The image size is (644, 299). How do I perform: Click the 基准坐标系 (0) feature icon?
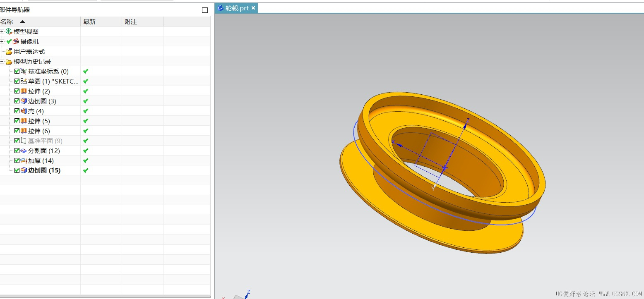point(24,71)
